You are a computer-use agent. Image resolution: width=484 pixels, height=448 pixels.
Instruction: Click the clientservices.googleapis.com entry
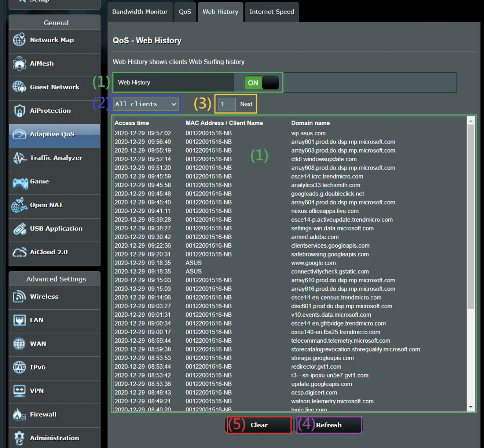click(x=330, y=246)
